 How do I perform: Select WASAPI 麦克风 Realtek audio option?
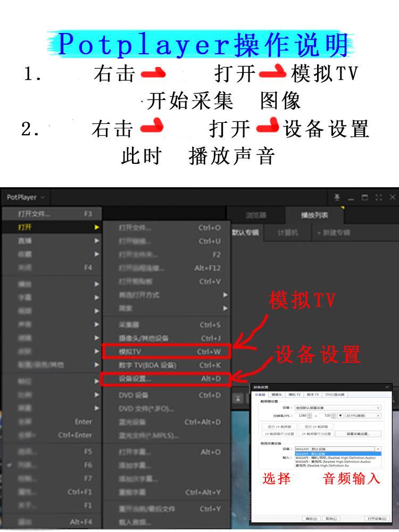point(332,462)
